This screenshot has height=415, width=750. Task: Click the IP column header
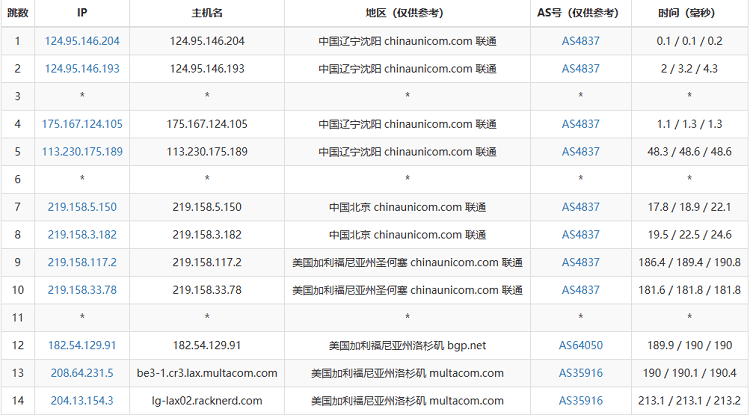[x=82, y=13]
